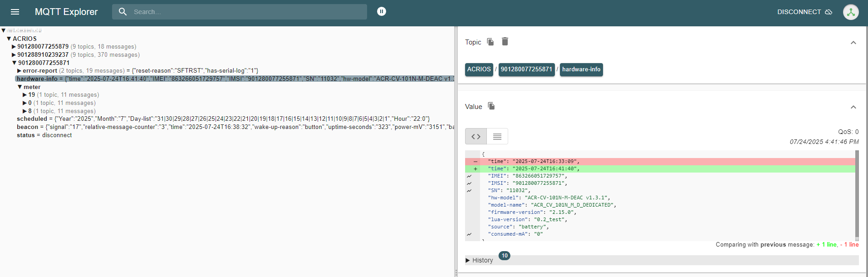This screenshot has height=277, width=868.
Task: Pause incoming message updates
Action: (x=382, y=11)
